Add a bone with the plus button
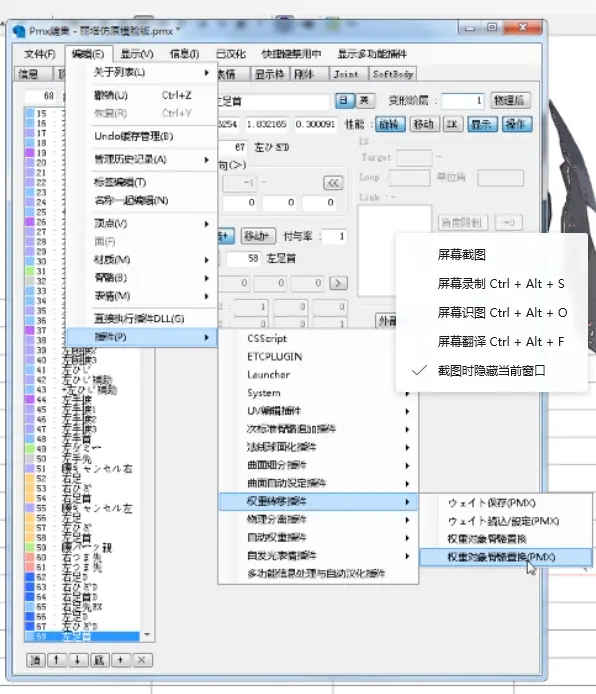Image resolution: width=596 pixels, height=694 pixels. click(120, 660)
